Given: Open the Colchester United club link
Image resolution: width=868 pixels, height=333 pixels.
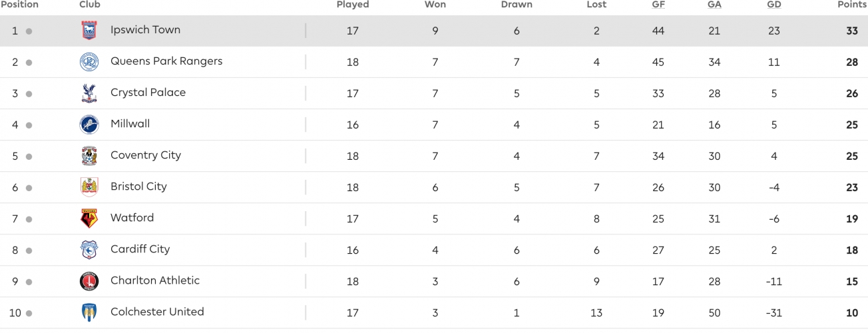Looking at the screenshot, I should pos(157,312).
